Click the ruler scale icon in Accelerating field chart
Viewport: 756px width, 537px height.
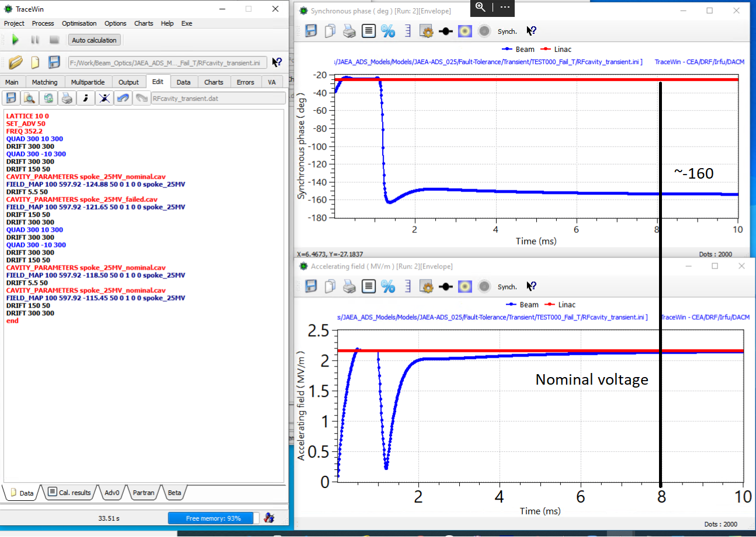[x=408, y=286]
